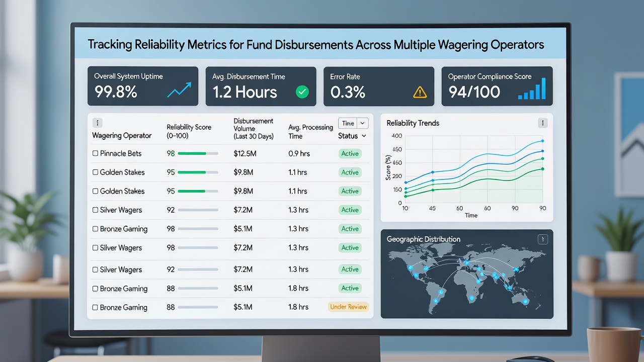Click the 94/100 compliance score value

[x=474, y=92]
